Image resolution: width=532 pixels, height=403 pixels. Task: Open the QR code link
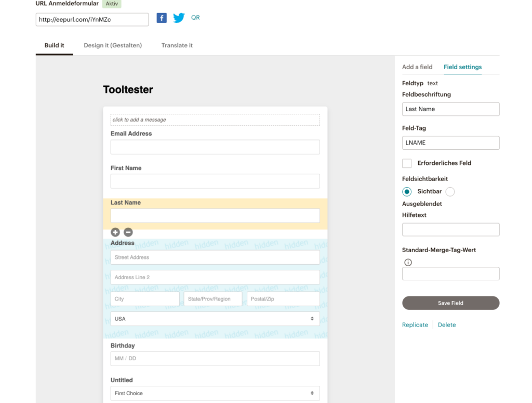pos(195,18)
